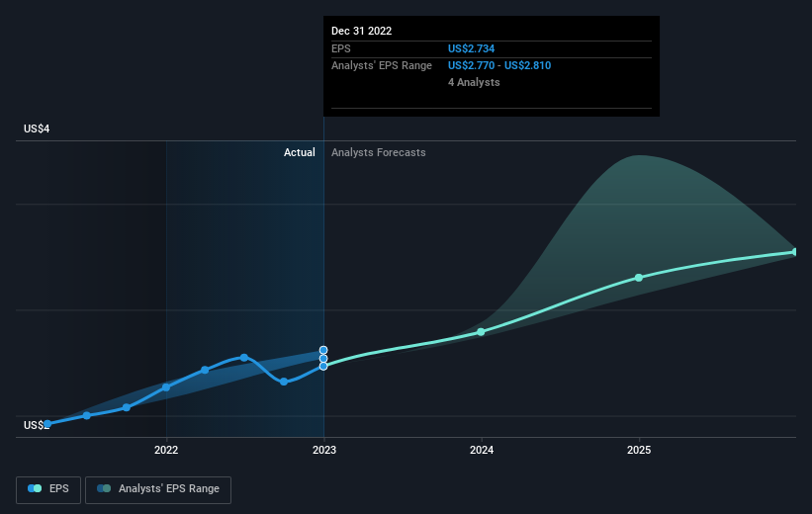Viewport: 812px width, 514px height.
Task: Click the 2022 x-axis label
Action: (166, 450)
